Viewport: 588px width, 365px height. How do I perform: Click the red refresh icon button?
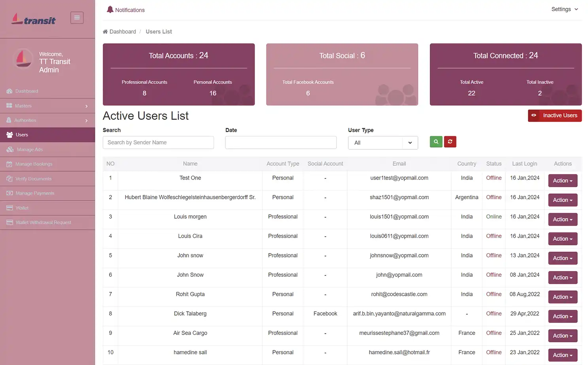click(x=450, y=142)
